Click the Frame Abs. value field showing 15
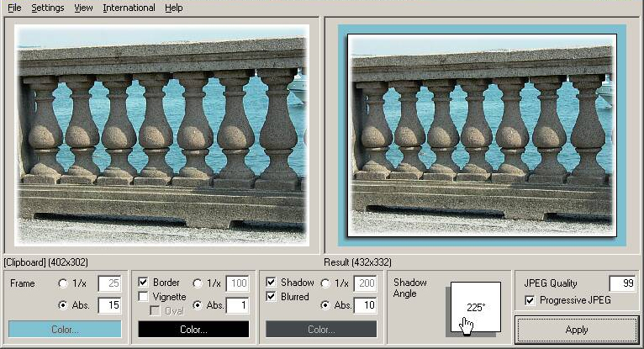 [x=109, y=305]
